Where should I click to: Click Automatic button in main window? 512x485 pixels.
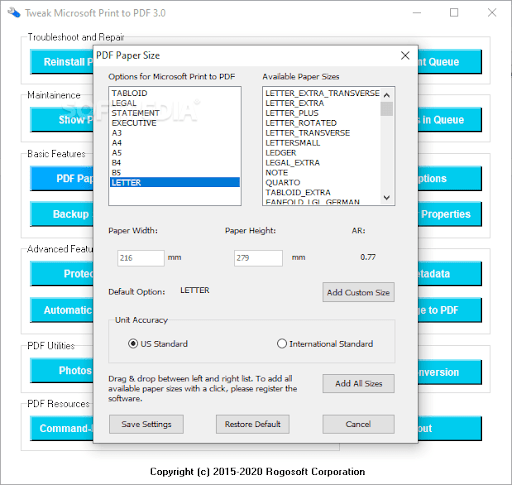tap(62, 310)
